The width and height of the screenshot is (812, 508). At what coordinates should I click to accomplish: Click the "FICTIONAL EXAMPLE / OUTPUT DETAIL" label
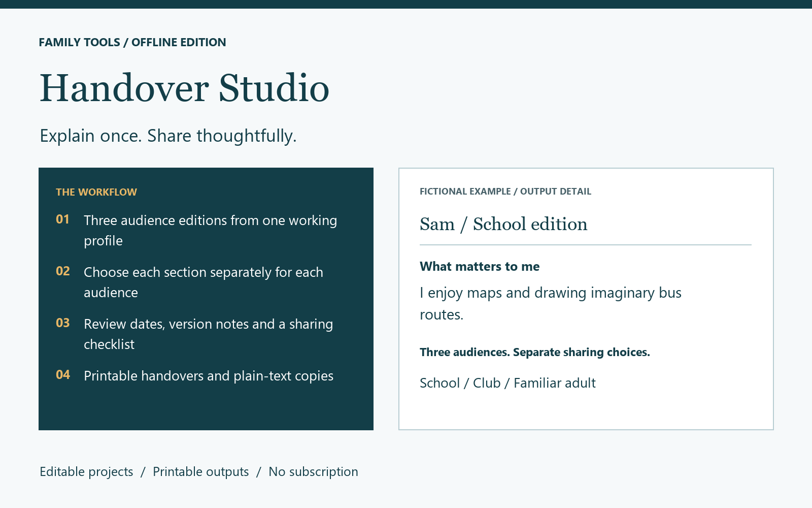(505, 192)
